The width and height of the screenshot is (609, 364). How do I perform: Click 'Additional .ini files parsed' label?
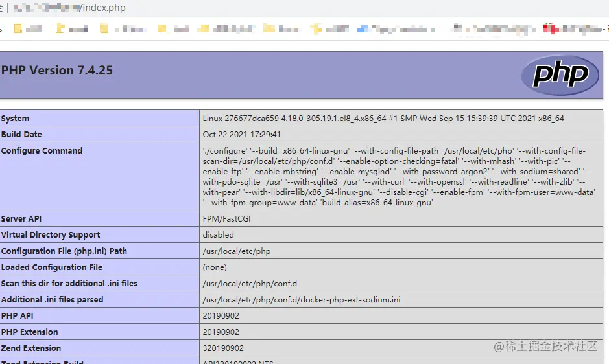coord(53,300)
